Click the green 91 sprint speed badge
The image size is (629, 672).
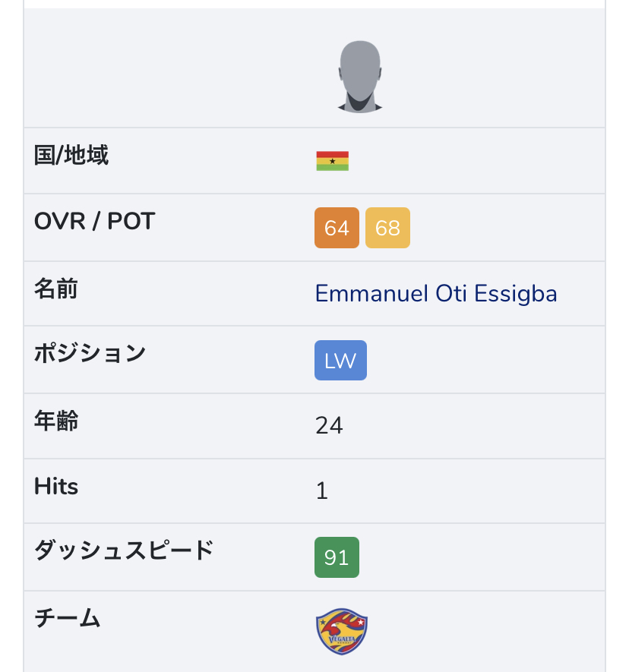coord(337,557)
